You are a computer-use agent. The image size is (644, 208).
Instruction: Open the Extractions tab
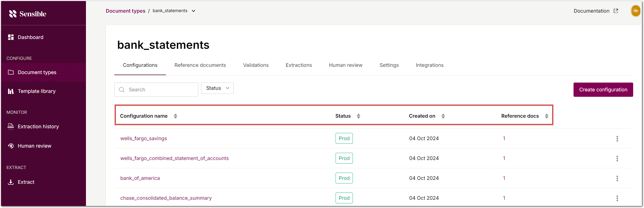[299, 65]
